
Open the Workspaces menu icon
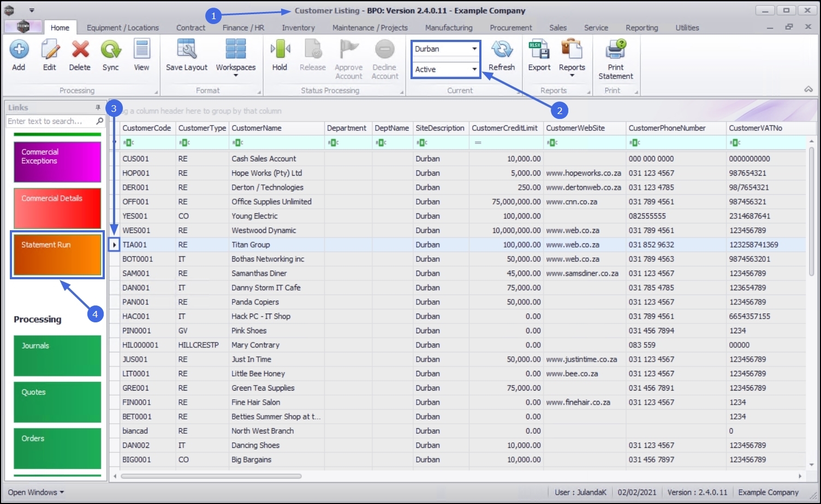point(236,49)
